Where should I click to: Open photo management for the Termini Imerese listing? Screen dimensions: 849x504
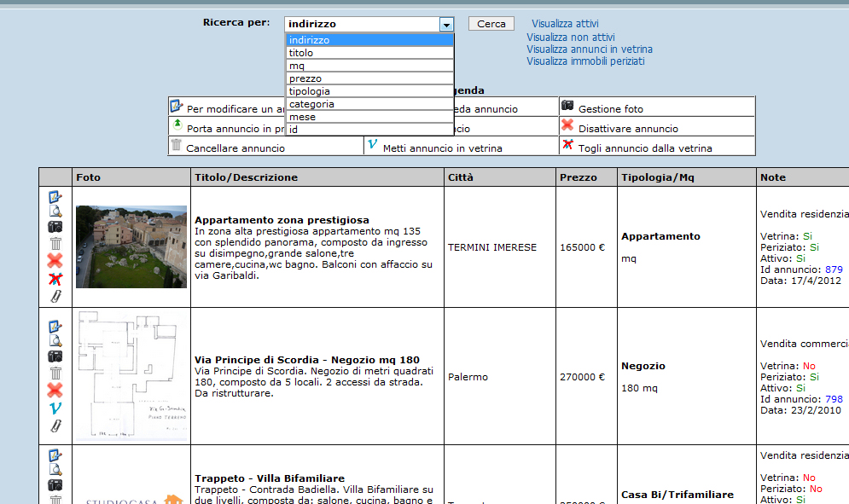tap(55, 227)
